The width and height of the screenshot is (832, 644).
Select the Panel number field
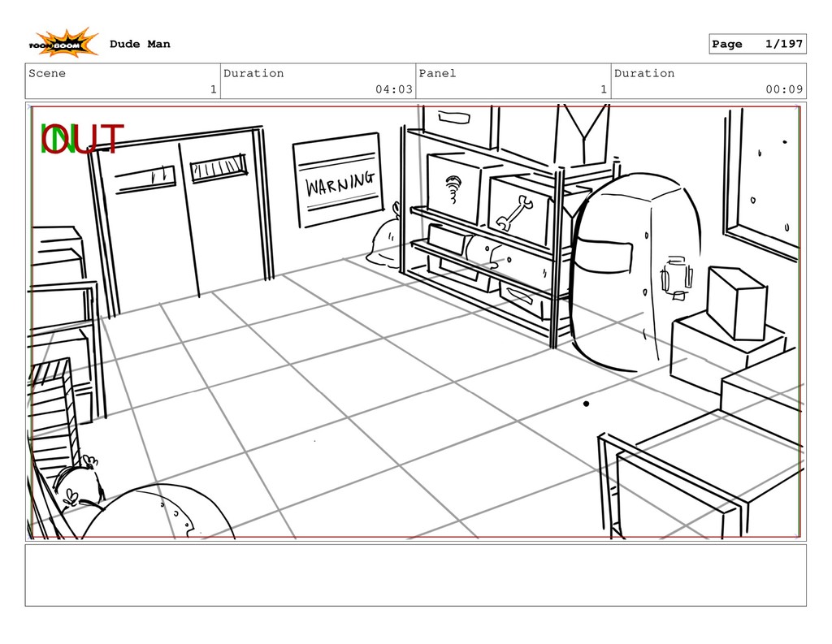(x=513, y=81)
